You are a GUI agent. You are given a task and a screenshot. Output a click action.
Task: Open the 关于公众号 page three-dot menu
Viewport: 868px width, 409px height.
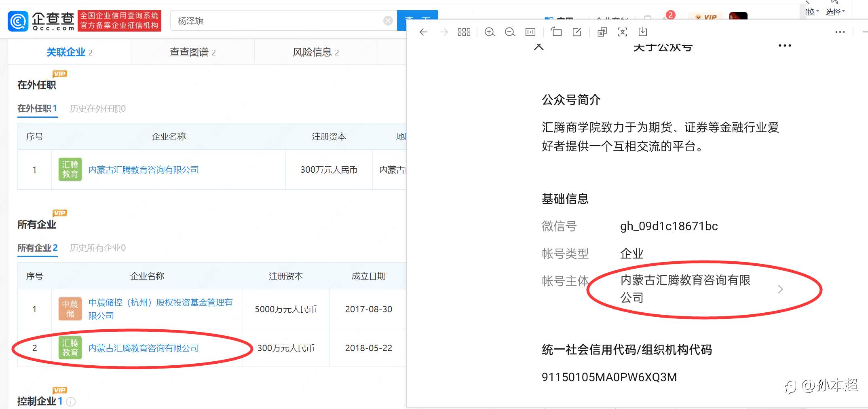pos(785,46)
